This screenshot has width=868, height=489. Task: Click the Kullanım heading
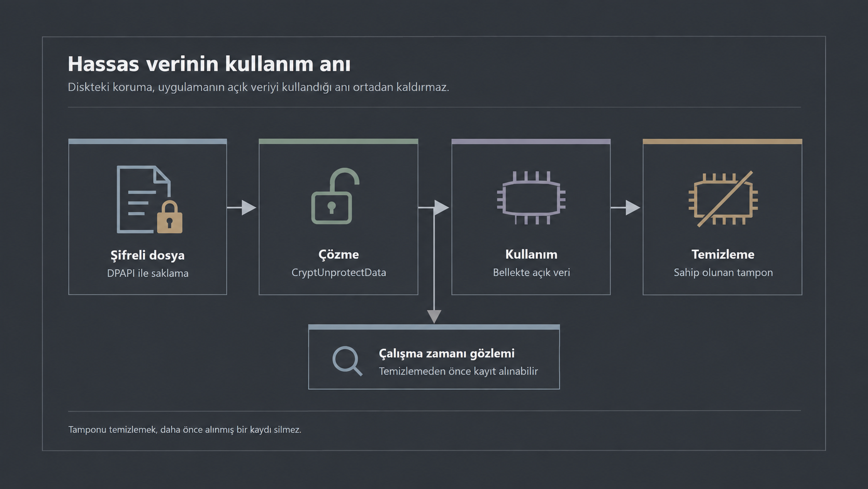tap(531, 254)
